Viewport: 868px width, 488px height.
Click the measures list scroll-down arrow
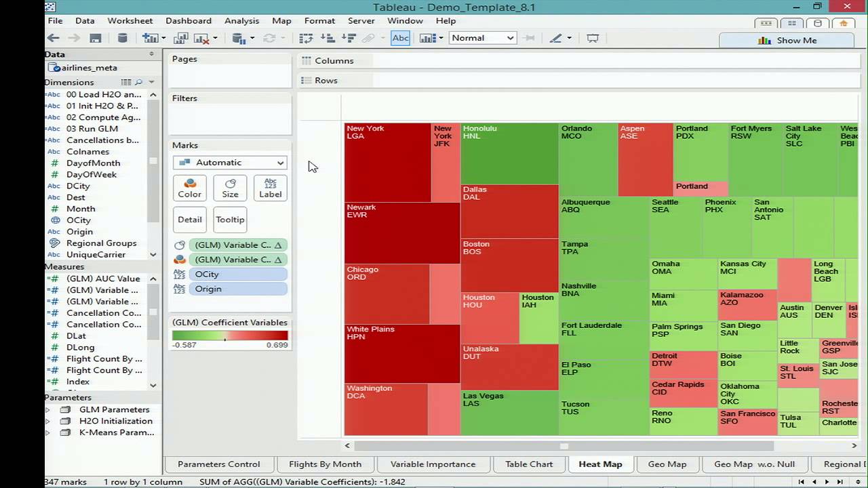[x=153, y=385]
